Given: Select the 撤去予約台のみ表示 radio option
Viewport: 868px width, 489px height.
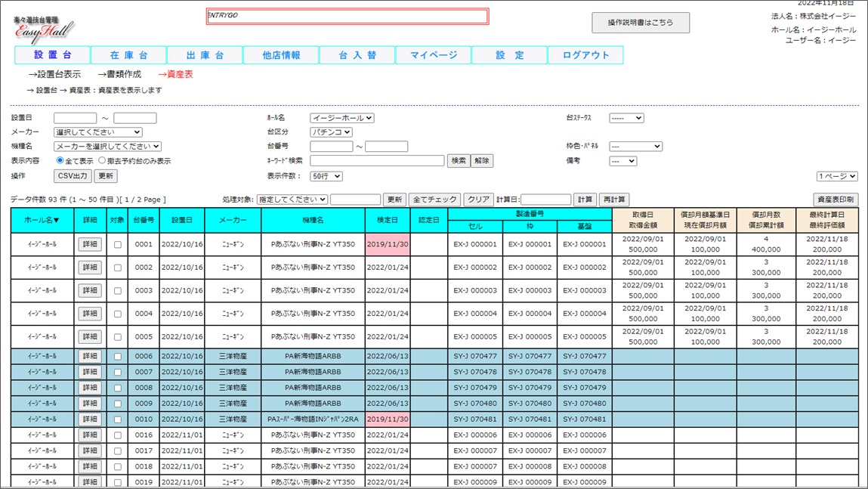Looking at the screenshot, I should 102,161.
